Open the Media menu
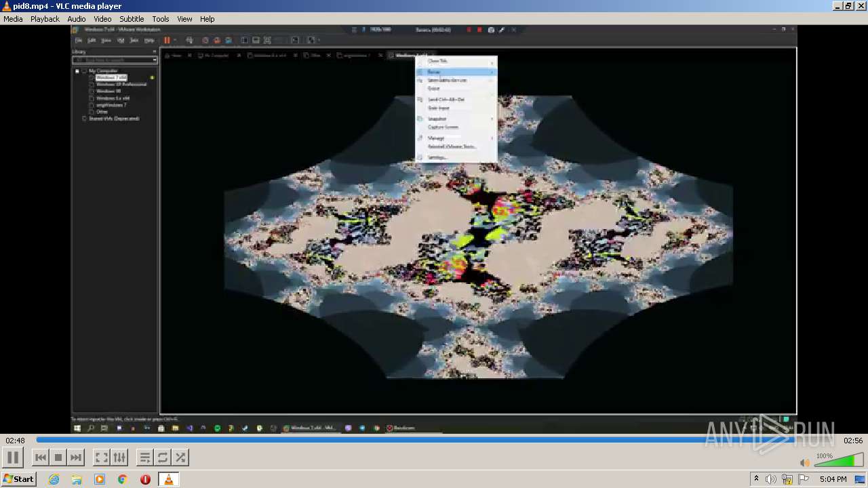 point(13,19)
